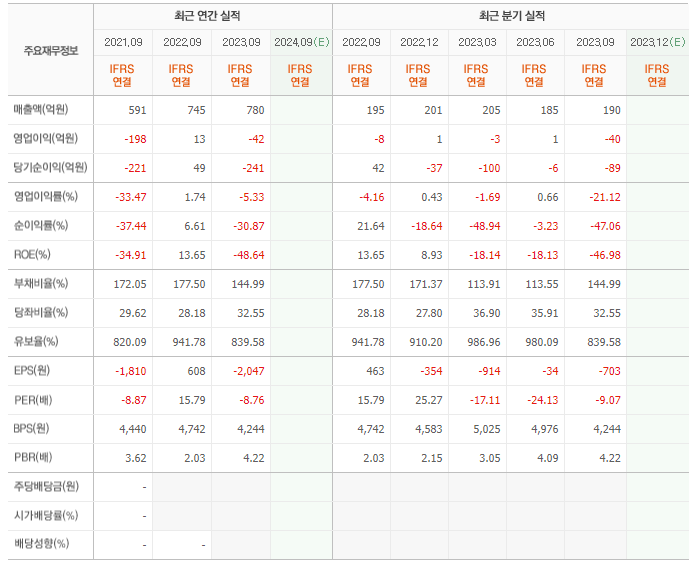The height and width of the screenshot is (565, 695).
Task: Select the '매출액(억원)' row label
Action: coord(41,109)
